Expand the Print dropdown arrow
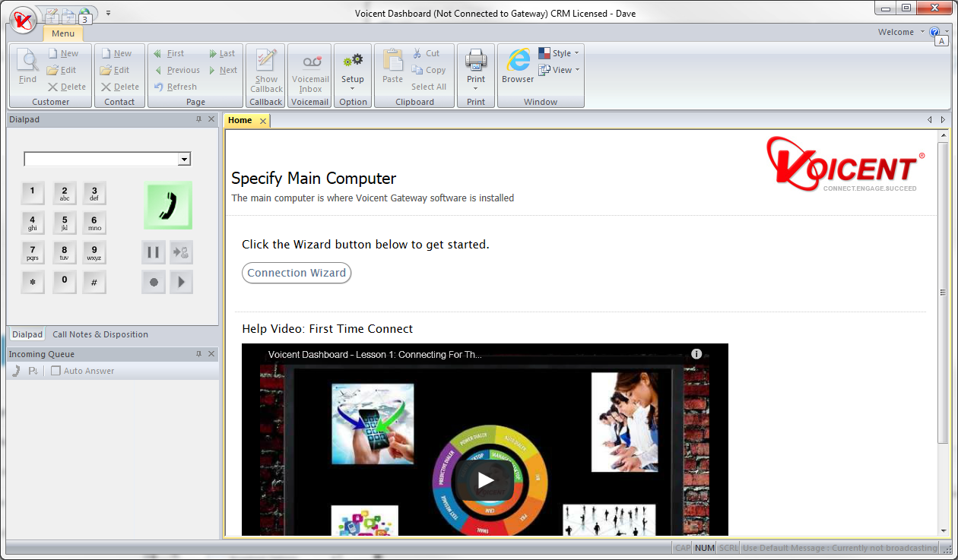This screenshot has width=958, height=560. pyautogui.click(x=476, y=88)
